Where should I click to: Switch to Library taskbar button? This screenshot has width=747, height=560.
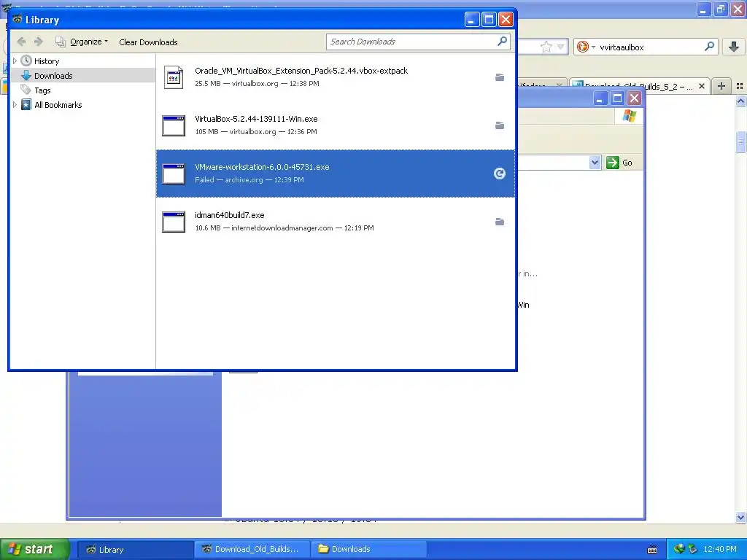coord(135,549)
